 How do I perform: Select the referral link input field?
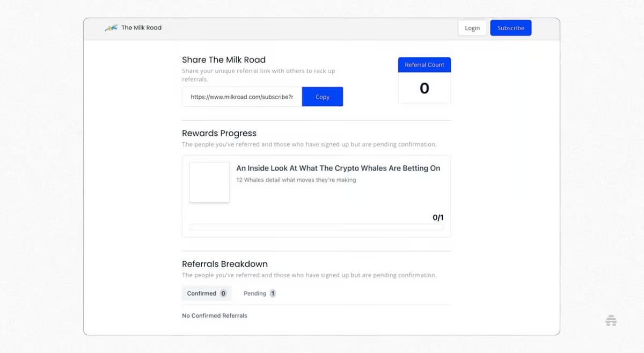click(241, 97)
